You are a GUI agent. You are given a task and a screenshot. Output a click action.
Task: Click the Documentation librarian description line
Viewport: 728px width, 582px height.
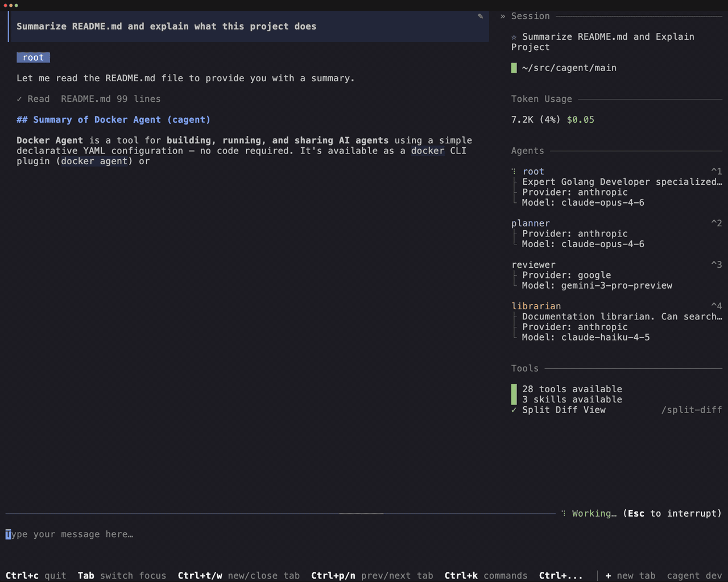tap(622, 317)
